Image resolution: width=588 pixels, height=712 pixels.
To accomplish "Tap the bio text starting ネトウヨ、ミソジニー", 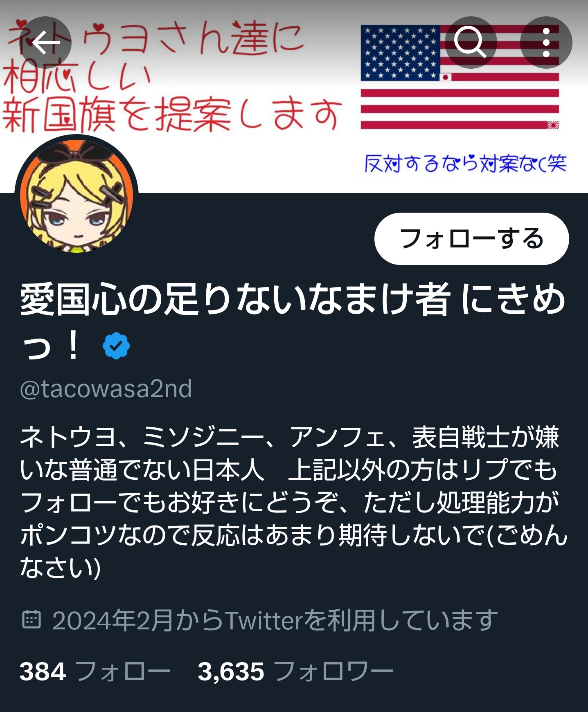I will tap(294, 502).
